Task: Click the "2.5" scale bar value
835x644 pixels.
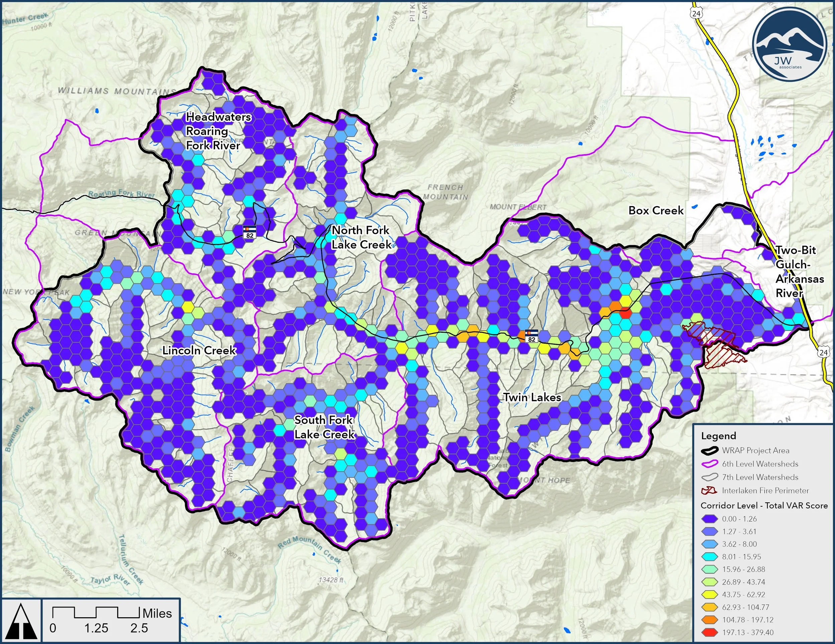Action: [139, 628]
